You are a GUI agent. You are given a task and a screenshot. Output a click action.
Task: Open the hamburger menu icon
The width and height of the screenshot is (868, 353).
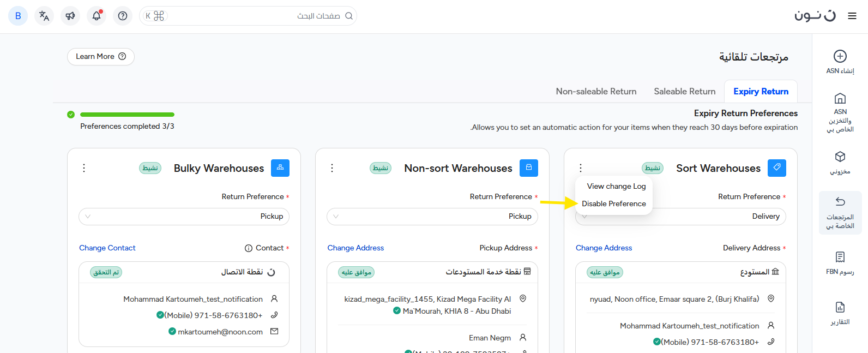tap(852, 16)
